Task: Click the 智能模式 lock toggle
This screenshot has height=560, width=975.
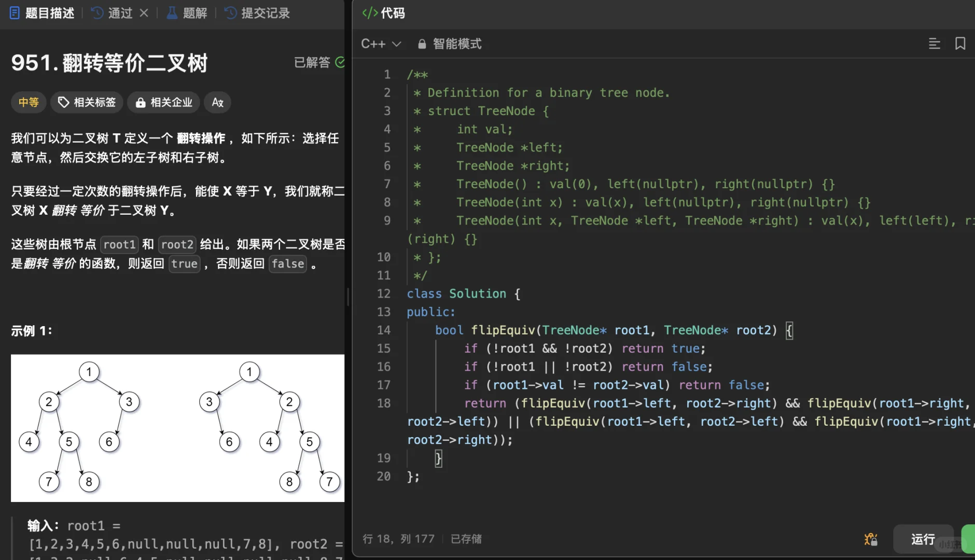Action: point(450,44)
